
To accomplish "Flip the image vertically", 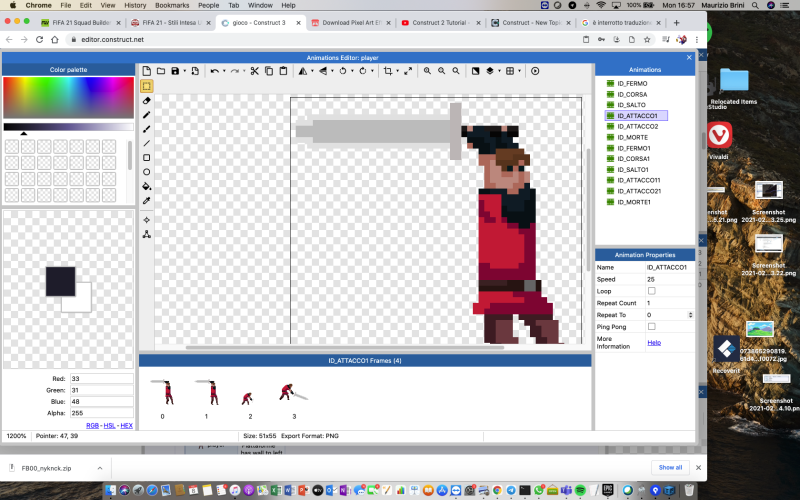I will coord(323,71).
